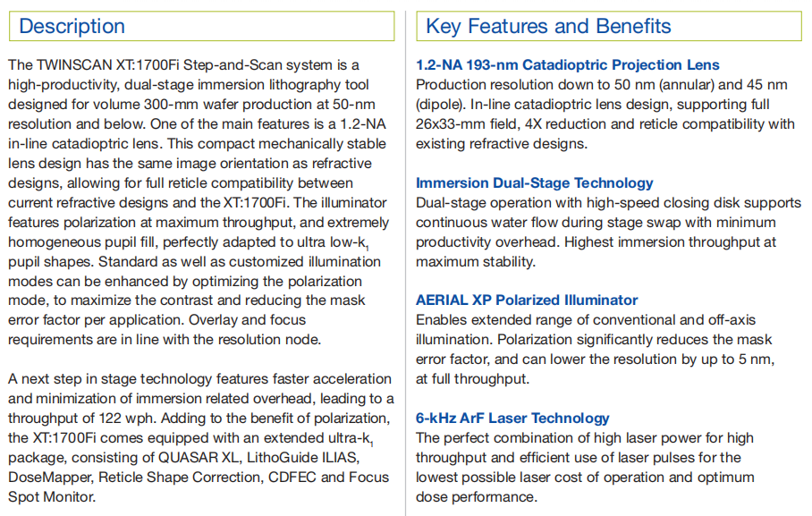Click the final line "dose performance."

pyautogui.click(x=476, y=497)
